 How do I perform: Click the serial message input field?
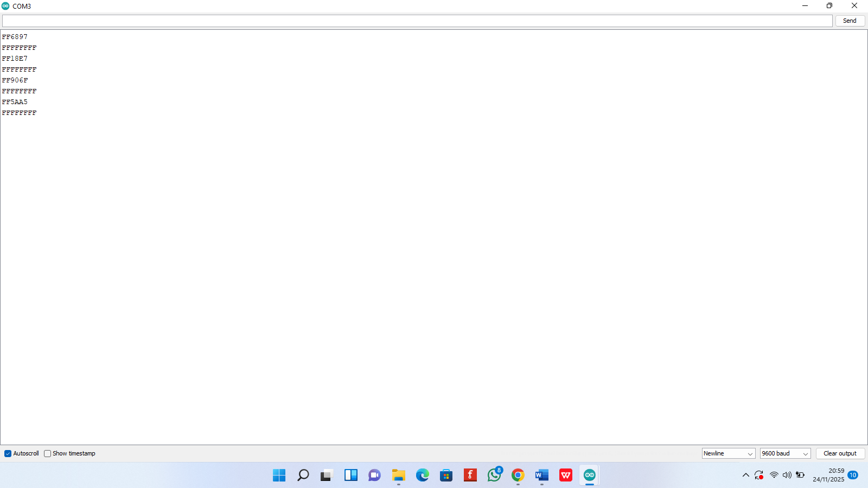click(x=417, y=21)
